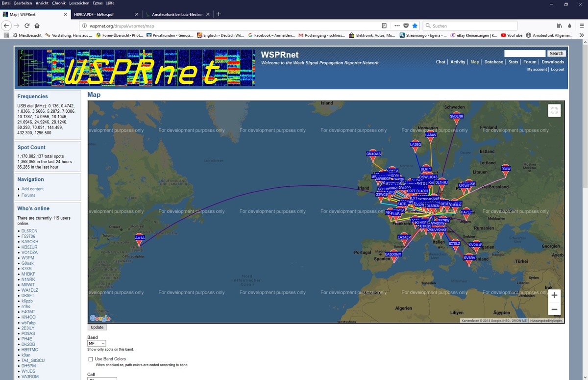Show more bookmarks toolbar items
Viewport: 588px width, 380px height.
coord(582,35)
